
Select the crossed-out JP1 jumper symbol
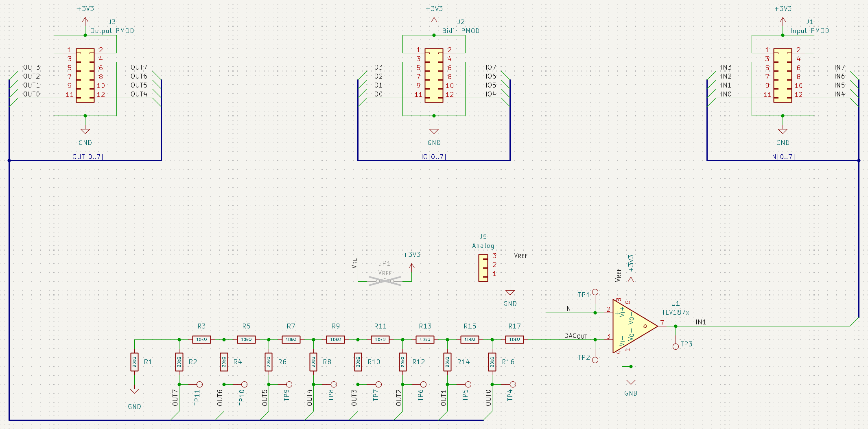(385, 281)
